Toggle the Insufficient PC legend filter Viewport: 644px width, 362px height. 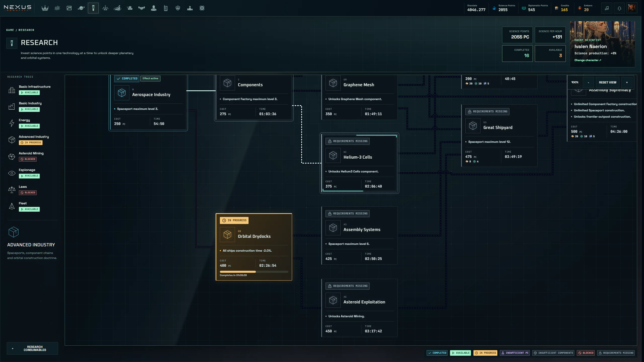515,353
